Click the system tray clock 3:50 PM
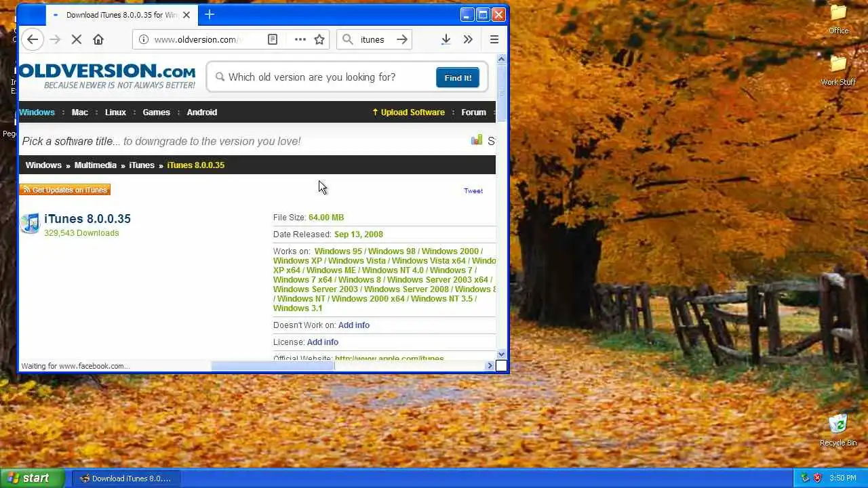Image resolution: width=868 pixels, height=488 pixels. tap(842, 479)
